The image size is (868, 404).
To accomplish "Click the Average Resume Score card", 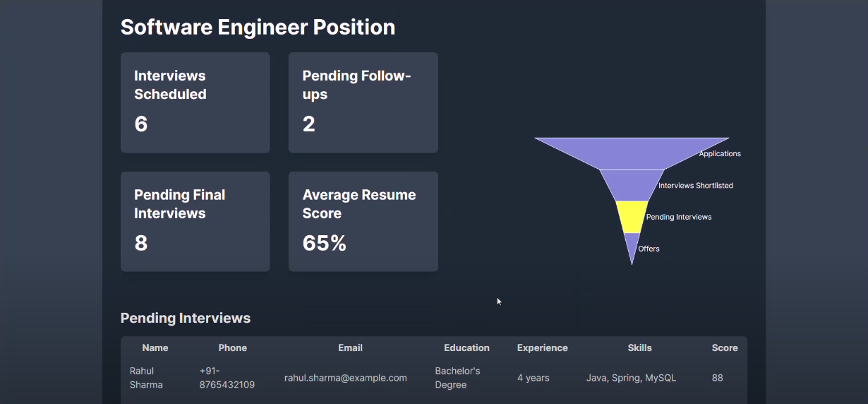I will pos(363,221).
